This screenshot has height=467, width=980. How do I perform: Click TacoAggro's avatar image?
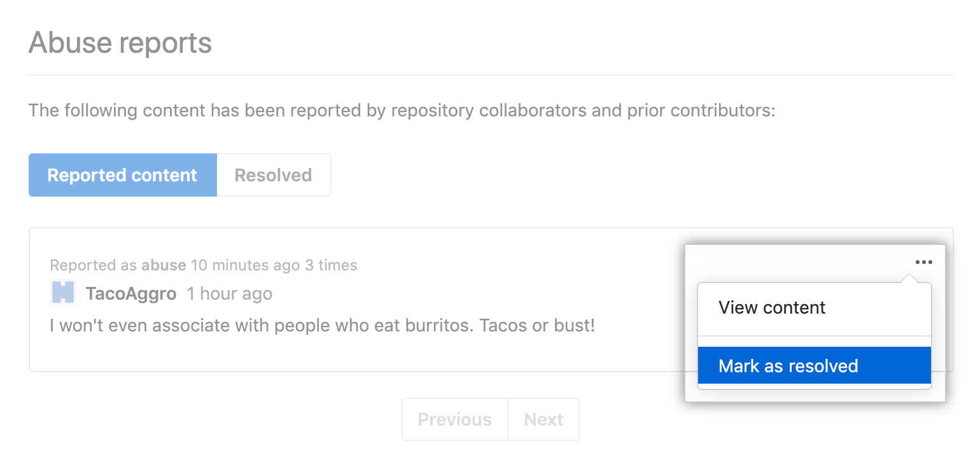(63, 293)
